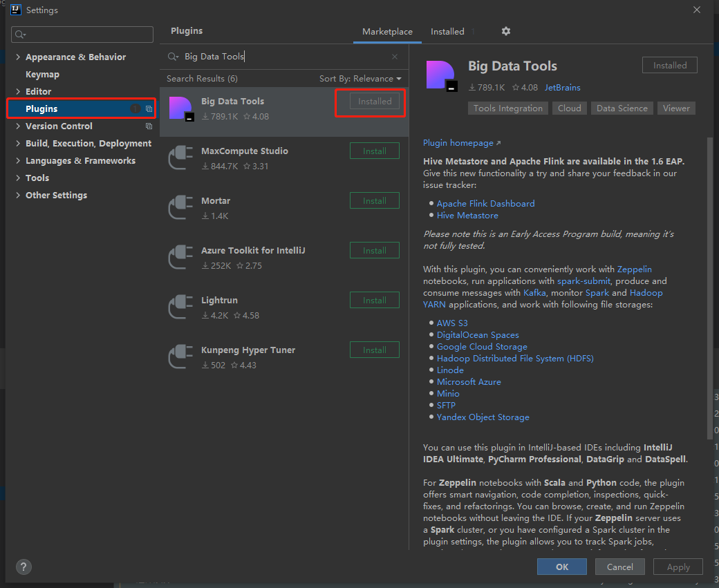Image resolution: width=719 pixels, height=588 pixels.
Task: Expand Languages & Frameworks node
Action: pos(18,160)
